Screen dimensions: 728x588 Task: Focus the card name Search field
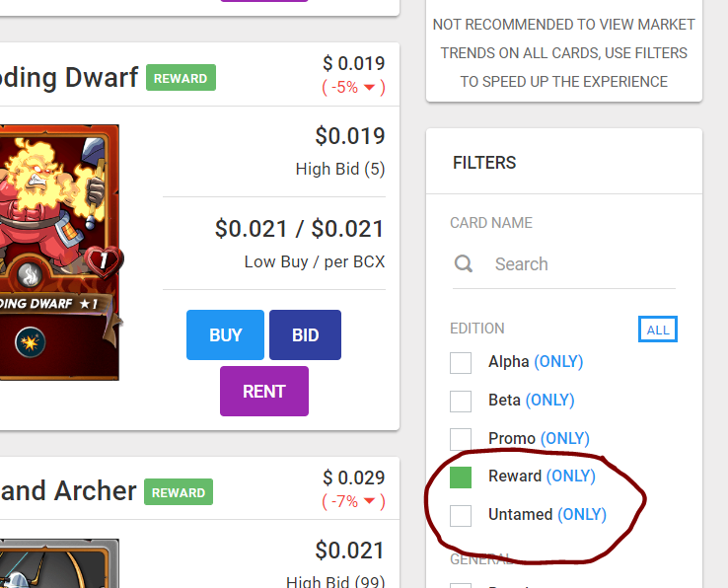564,264
